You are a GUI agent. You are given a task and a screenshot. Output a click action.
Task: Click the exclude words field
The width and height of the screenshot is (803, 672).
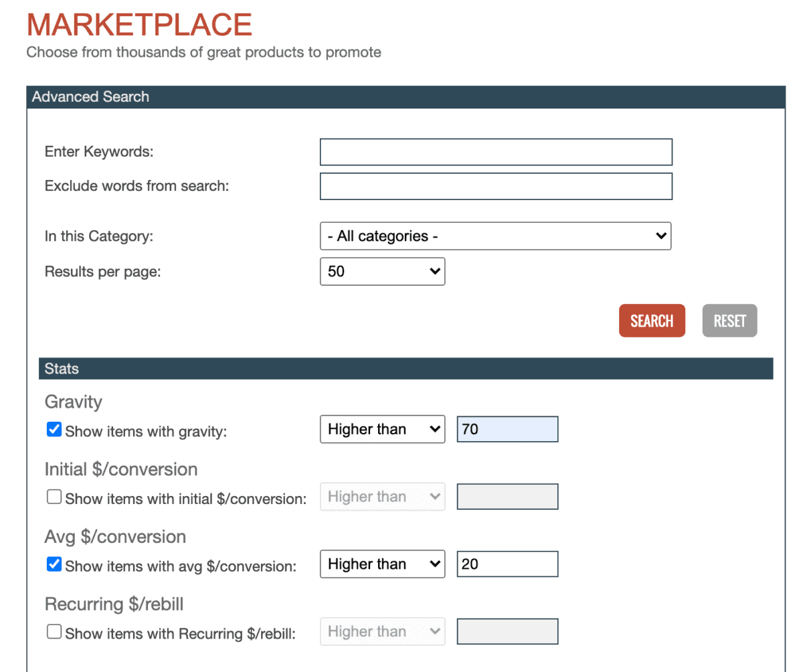coord(495,186)
